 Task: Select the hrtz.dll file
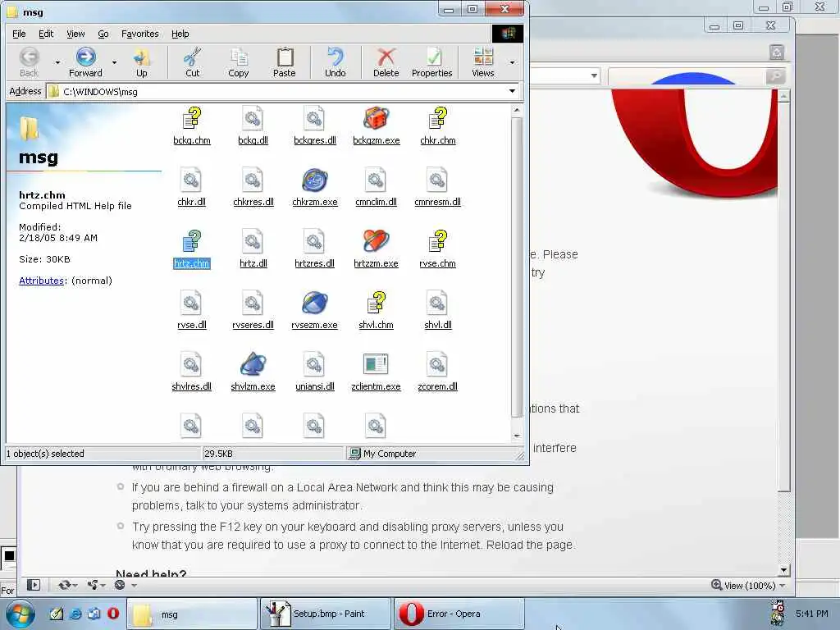pyautogui.click(x=253, y=249)
